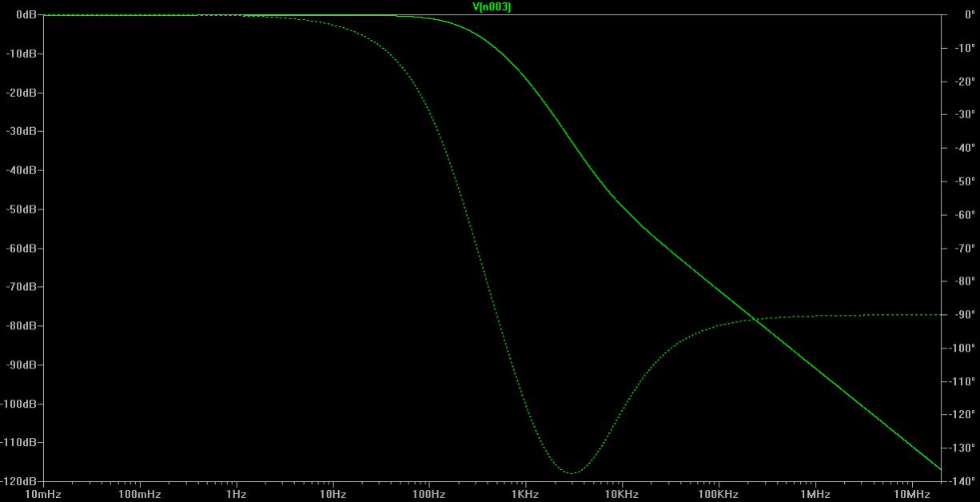Click the 1KHz frequency axis label
The height and width of the screenshot is (502, 980).
tap(525, 495)
